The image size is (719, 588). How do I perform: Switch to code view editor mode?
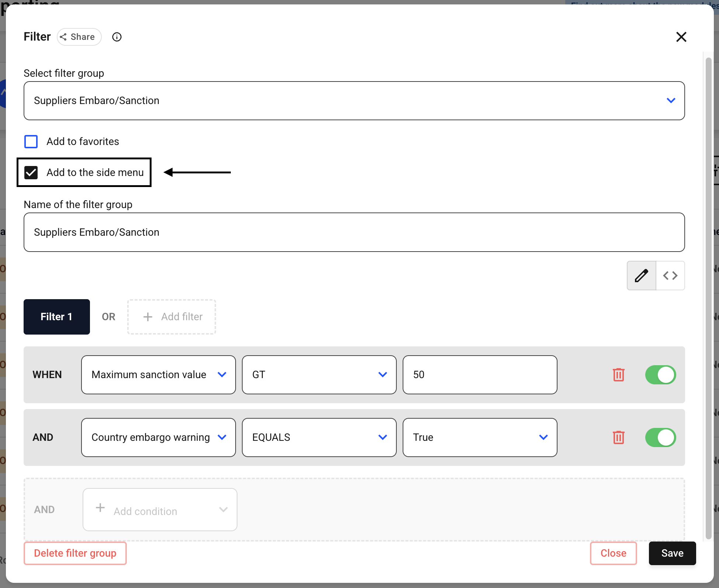pyautogui.click(x=670, y=276)
